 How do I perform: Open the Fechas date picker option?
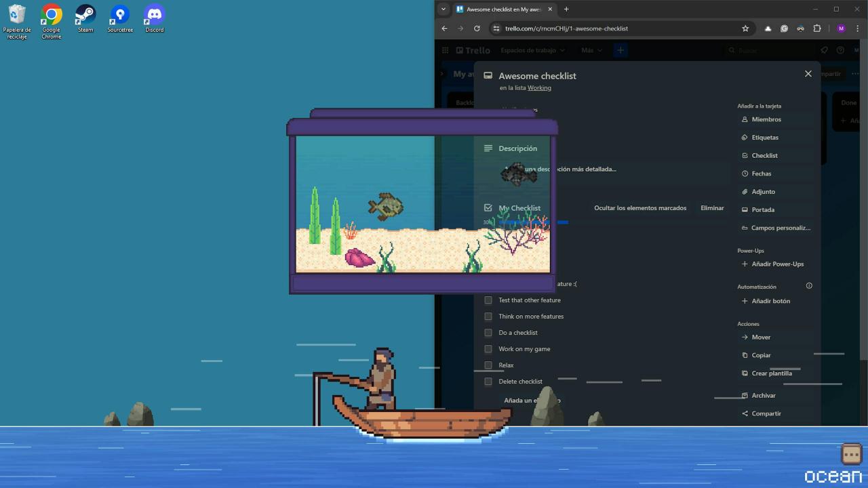point(761,174)
